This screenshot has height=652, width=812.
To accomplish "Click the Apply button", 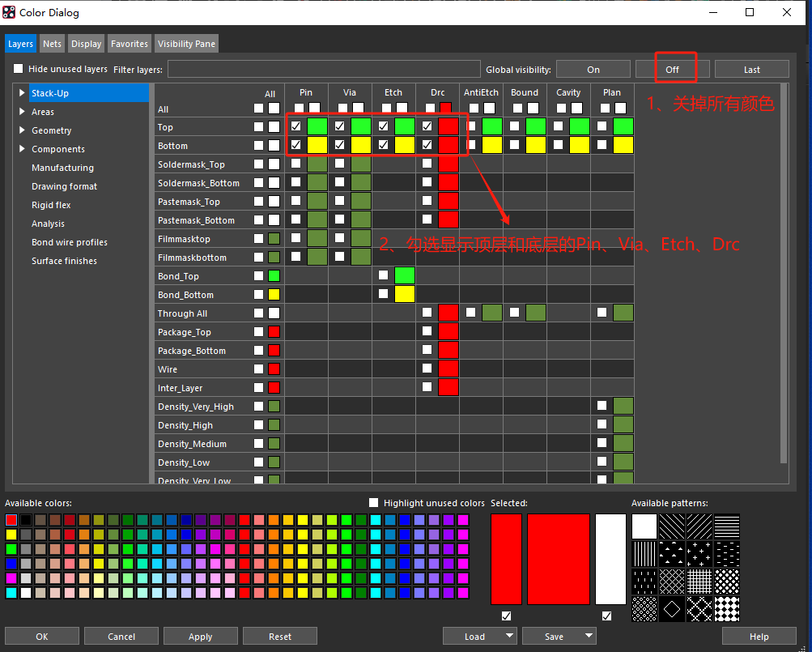I will click(x=201, y=636).
